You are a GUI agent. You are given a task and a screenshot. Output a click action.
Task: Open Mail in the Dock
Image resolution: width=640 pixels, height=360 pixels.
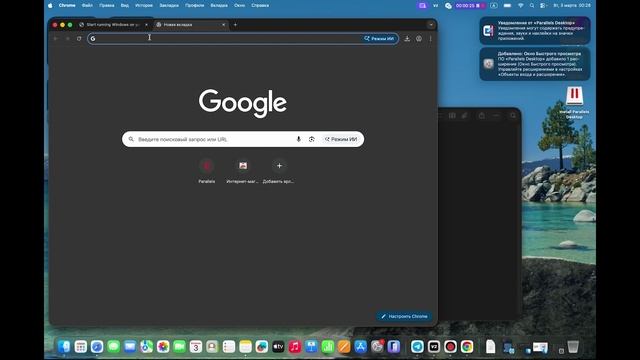tap(130, 347)
